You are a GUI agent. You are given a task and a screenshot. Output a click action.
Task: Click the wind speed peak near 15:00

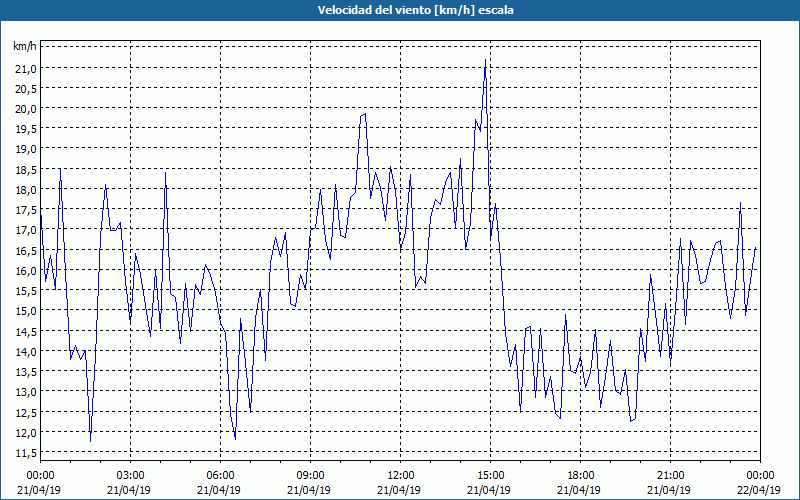point(485,60)
